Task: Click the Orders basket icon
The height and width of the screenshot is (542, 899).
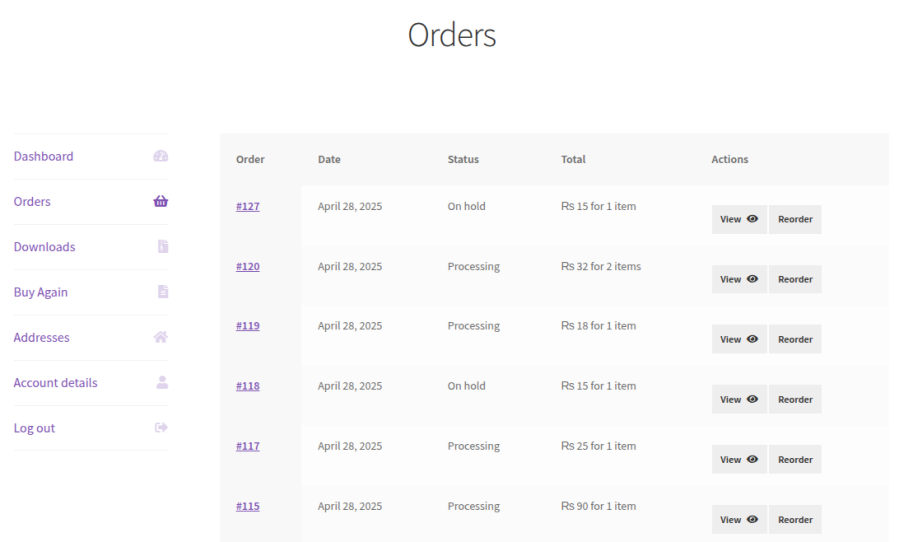Action: (160, 202)
